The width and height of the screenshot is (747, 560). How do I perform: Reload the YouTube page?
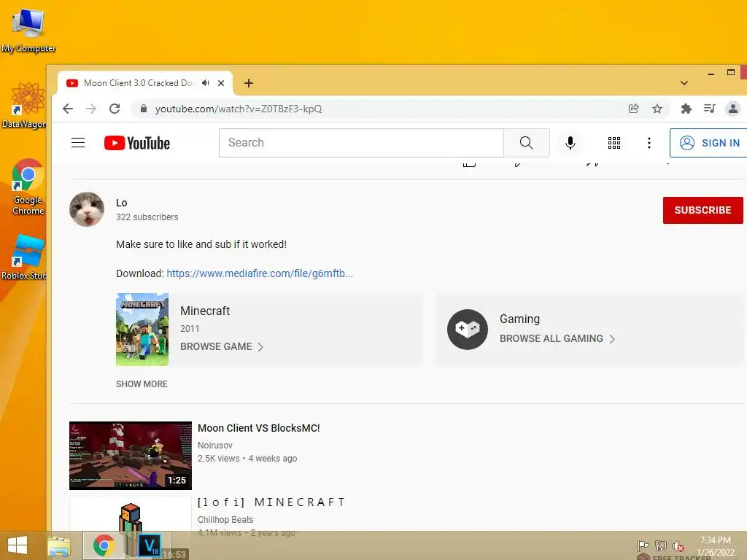(x=115, y=109)
